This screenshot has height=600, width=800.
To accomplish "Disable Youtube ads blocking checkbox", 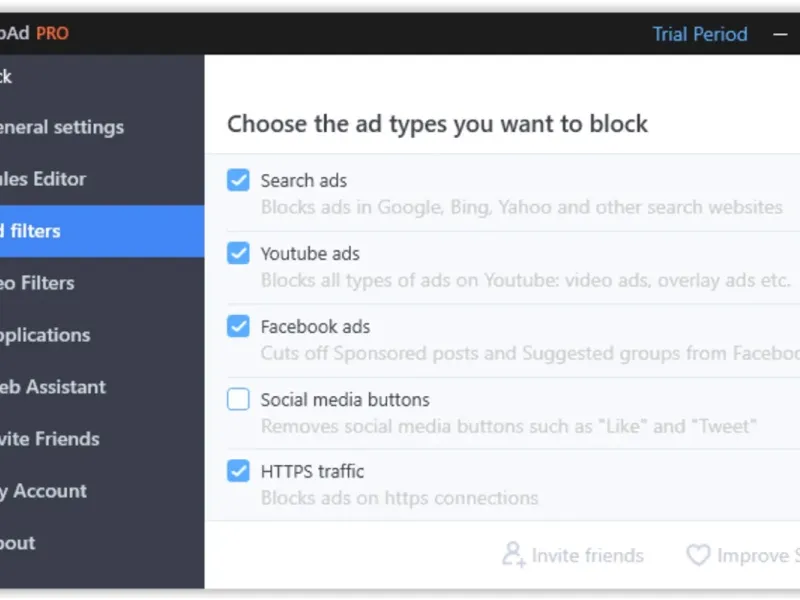I will tap(238, 253).
